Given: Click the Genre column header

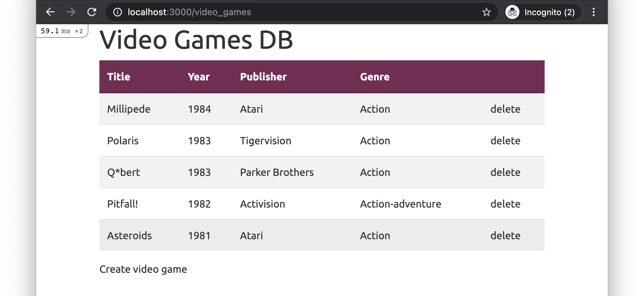Looking at the screenshot, I should click(x=375, y=77).
